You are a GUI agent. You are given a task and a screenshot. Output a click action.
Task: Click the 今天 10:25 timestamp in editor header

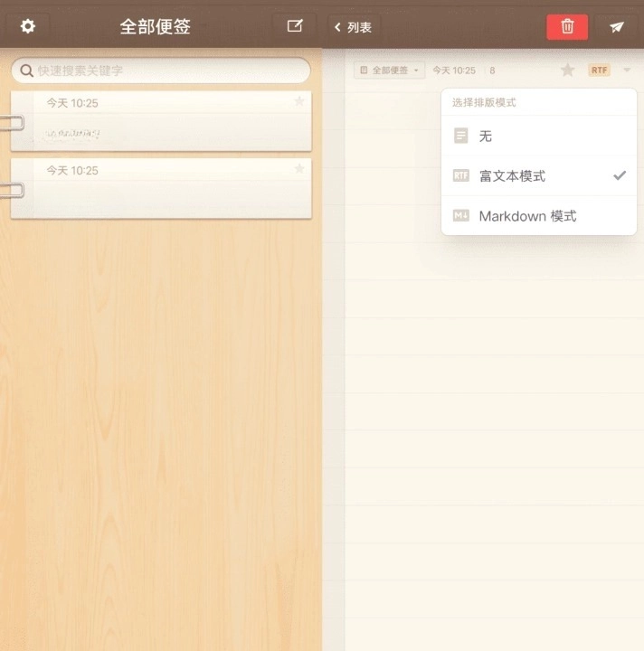click(x=454, y=71)
